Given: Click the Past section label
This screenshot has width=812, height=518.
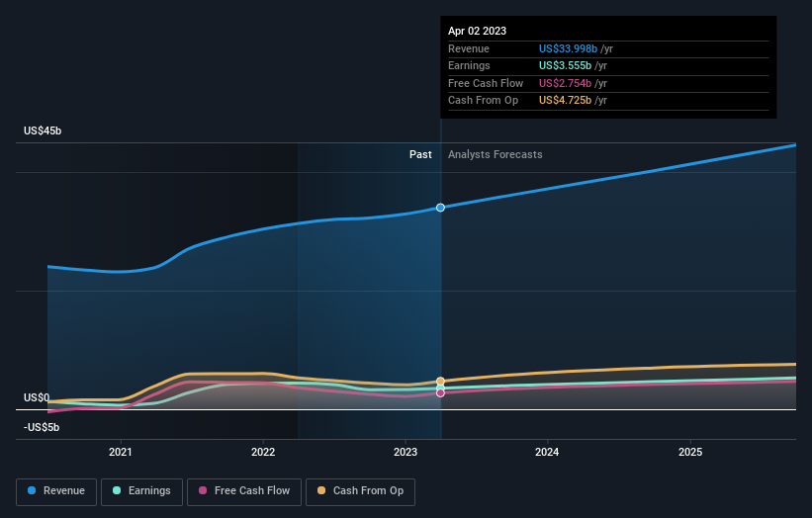Looking at the screenshot, I should click(420, 154).
